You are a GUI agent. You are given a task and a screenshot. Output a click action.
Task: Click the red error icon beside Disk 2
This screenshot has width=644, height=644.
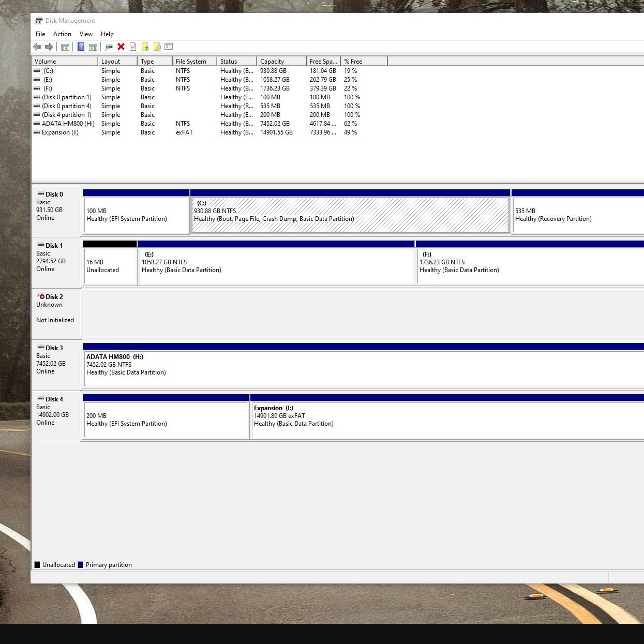coord(41,296)
